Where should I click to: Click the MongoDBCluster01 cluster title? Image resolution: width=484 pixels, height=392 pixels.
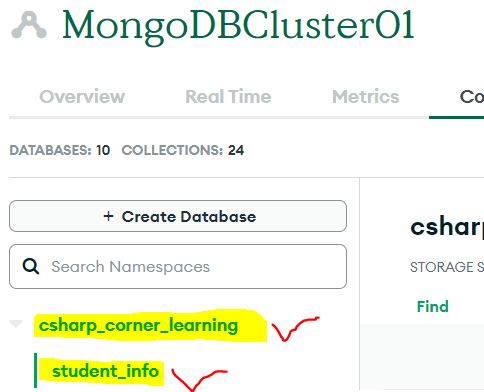tap(238, 26)
